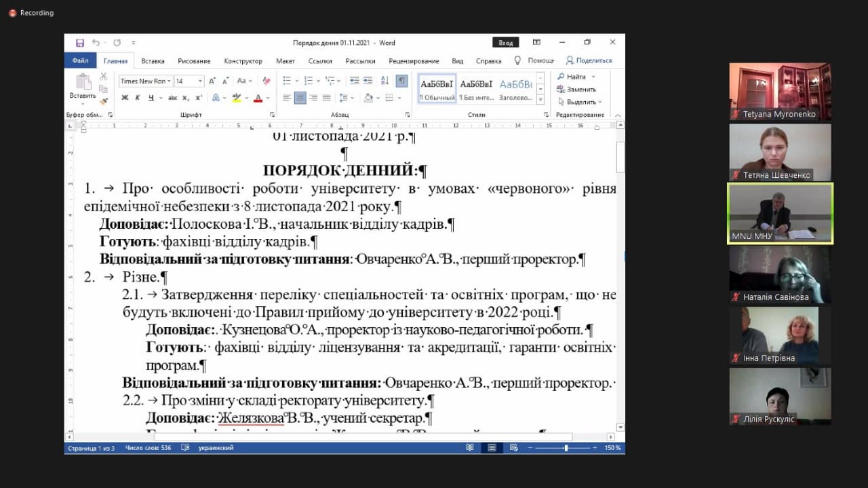Click the Заменить replace button
Screen dimensions: 868x488
click(x=577, y=90)
